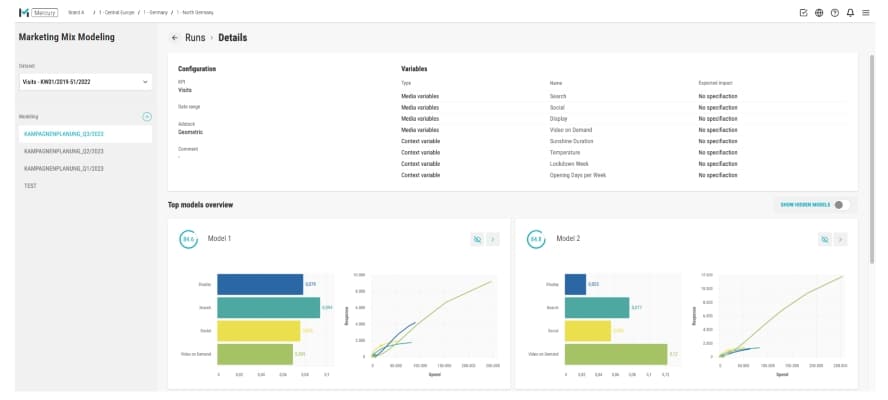Add a new modeling with the plus icon
Viewport: 888px width, 400px height.
tap(147, 117)
